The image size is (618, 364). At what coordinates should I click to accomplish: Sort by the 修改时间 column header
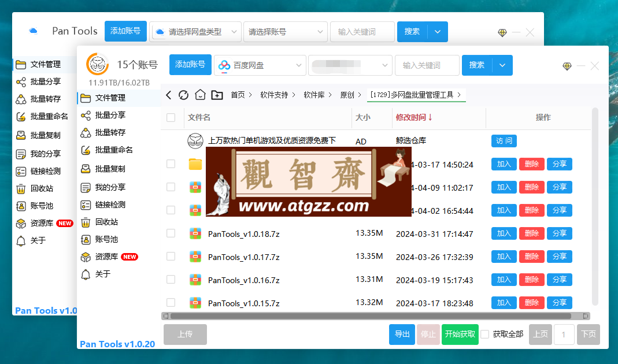click(414, 117)
